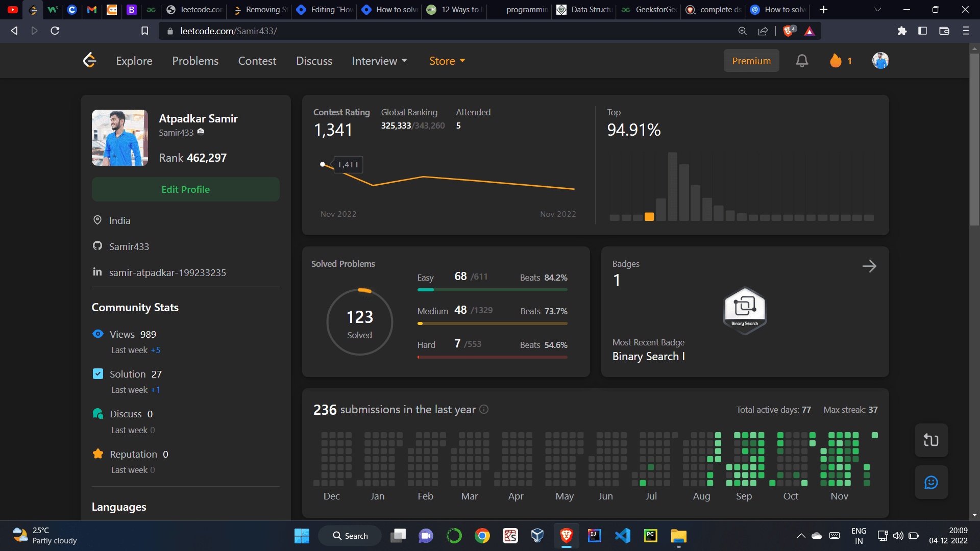Toggle the Brave Shields icon
Image resolution: width=980 pixels, height=551 pixels.
789,31
